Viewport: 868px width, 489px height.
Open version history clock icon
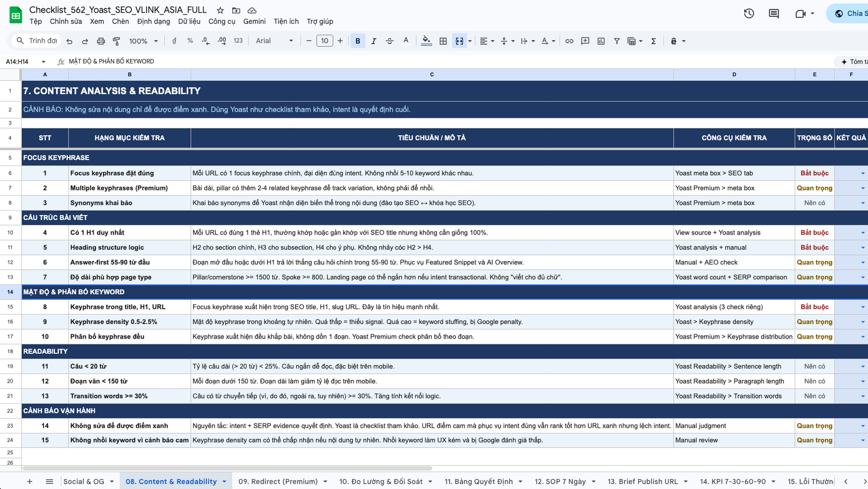pyautogui.click(x=749, y=14)
